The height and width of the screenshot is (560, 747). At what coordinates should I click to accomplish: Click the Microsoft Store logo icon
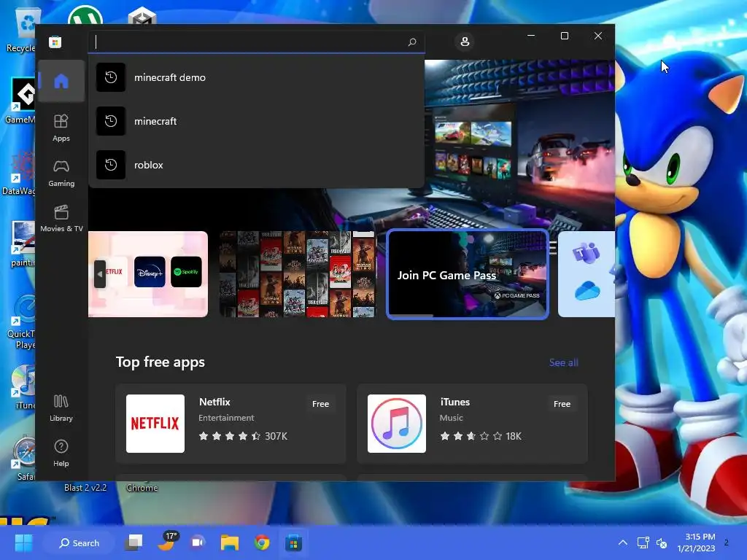(x=55, y=42)
